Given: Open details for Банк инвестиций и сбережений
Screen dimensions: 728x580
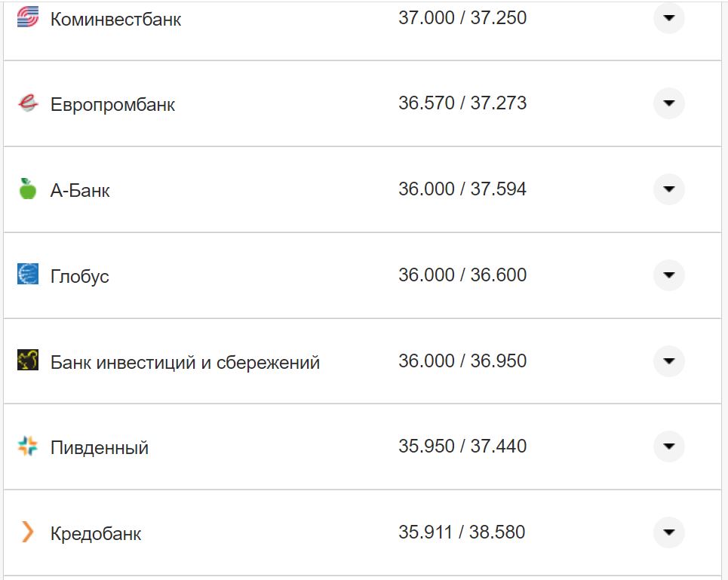Looking at the screenshot, I should 668,361.
